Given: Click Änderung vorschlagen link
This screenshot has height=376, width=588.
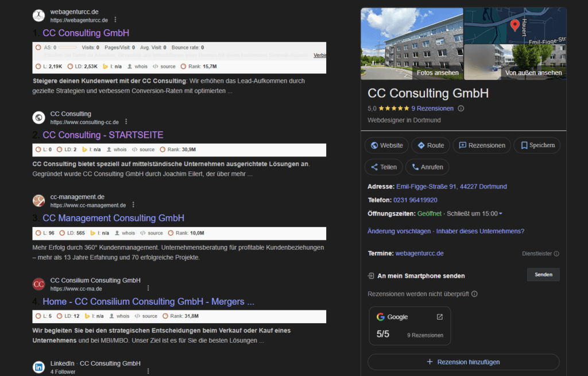Looking at the screenshot, I should [399, 231].
